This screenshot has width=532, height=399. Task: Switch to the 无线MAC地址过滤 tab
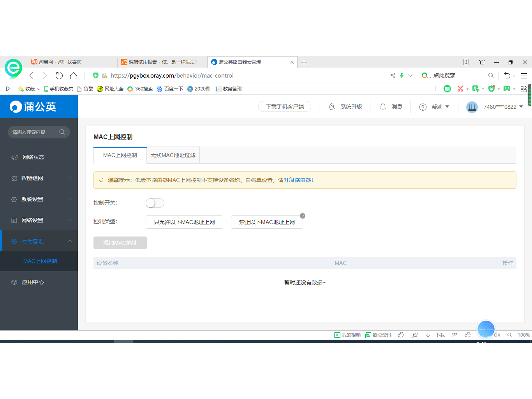[173, 155]
